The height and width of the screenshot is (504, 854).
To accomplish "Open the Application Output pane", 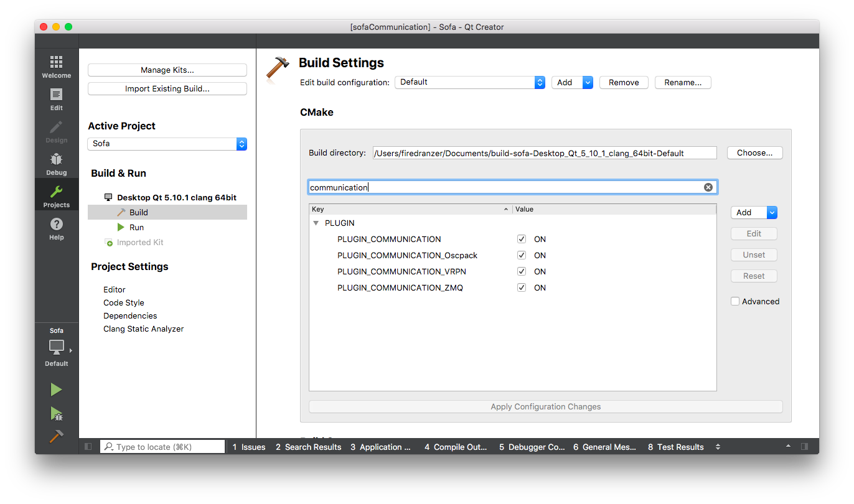I will 381,447.
